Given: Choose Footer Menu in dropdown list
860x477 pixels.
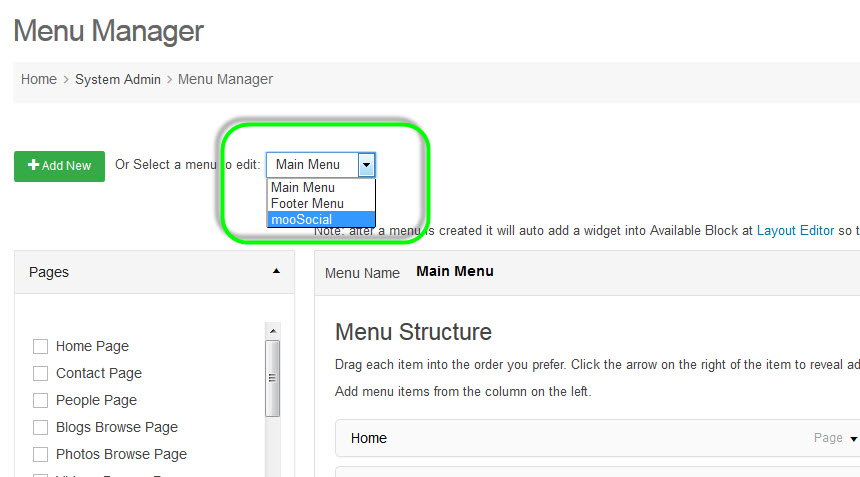Looking at the screenshot, I should point(307,204).
